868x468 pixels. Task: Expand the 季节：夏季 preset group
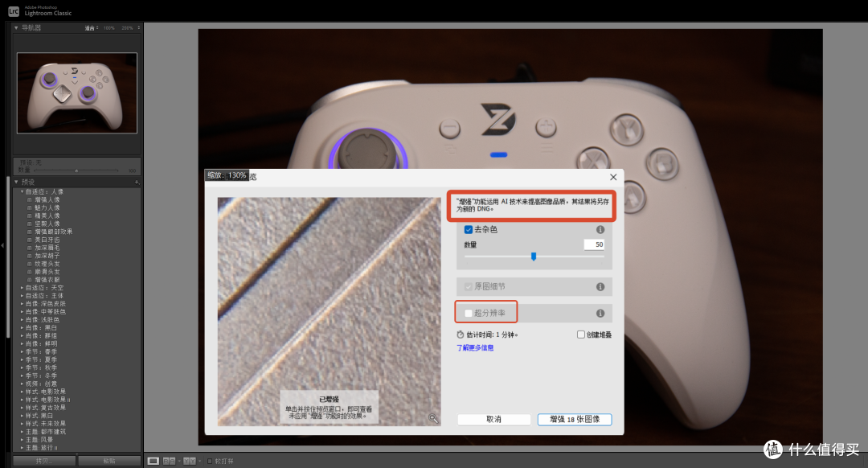click(x=23, y=360)
